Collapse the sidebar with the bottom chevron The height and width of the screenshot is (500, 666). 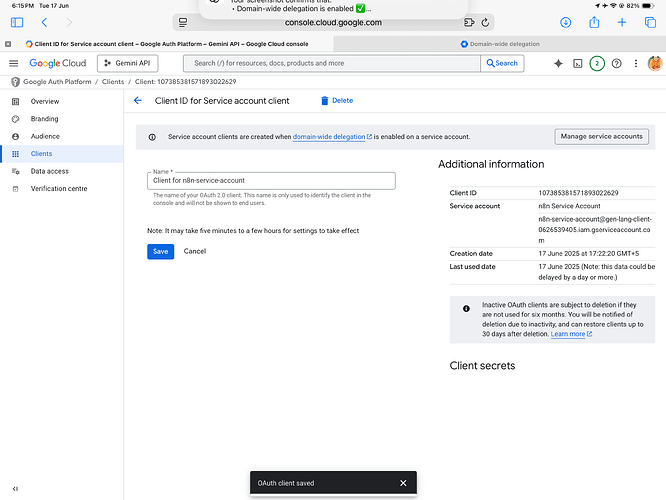[x=15, y=489]
